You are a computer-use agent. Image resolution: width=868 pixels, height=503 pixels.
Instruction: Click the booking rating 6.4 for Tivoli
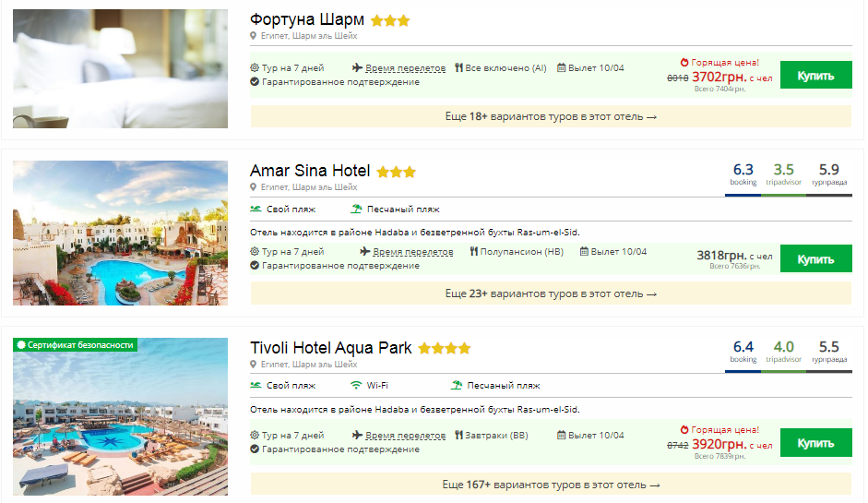click(x=743, y=352)
